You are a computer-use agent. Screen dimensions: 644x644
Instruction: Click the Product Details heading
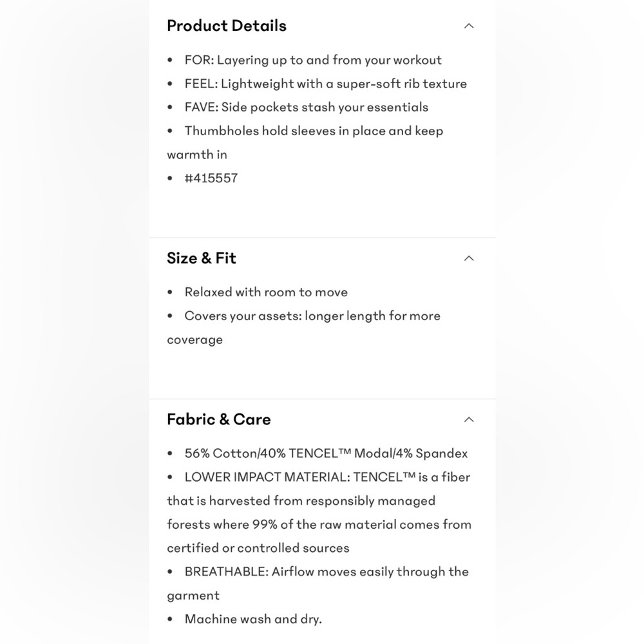(226, 26)
